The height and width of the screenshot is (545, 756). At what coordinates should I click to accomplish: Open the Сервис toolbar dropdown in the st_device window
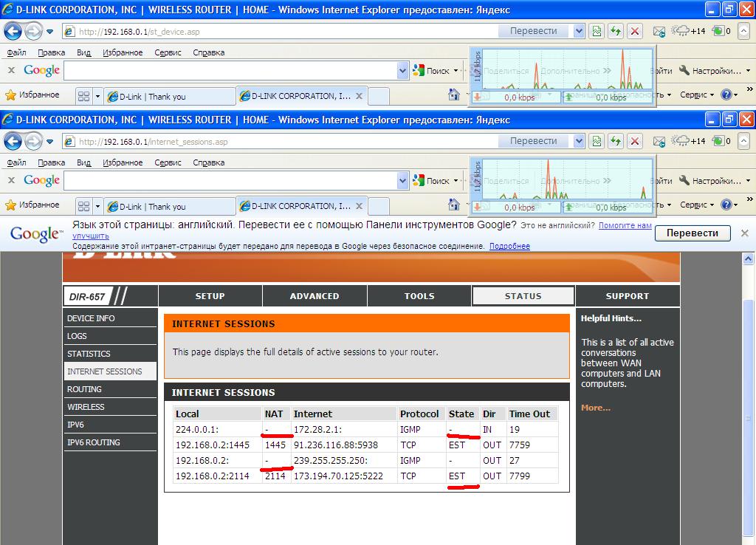tap(697, 95)
